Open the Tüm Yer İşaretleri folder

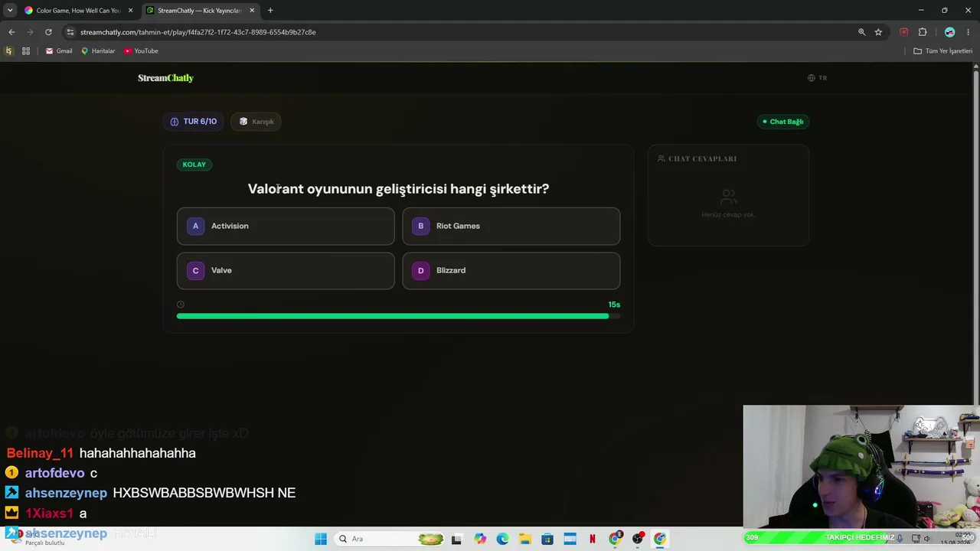tap(943, 51)
